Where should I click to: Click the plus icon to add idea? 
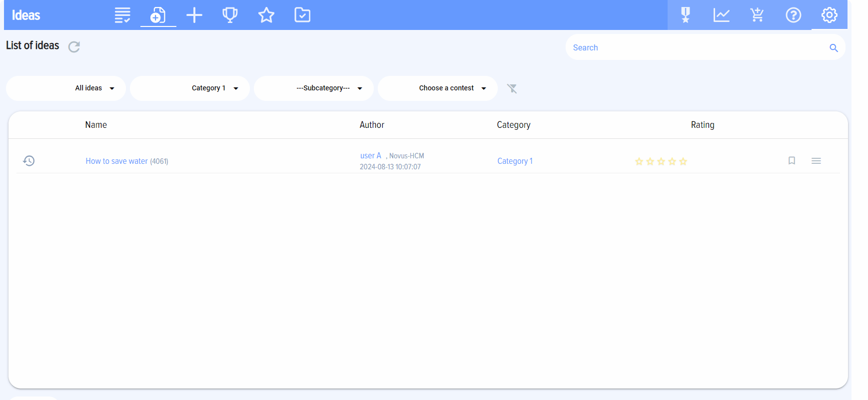[194, 15]
